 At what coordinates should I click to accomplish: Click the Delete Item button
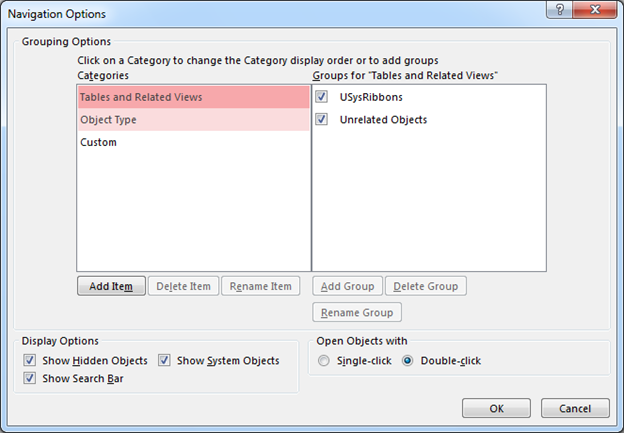(183, 286)
